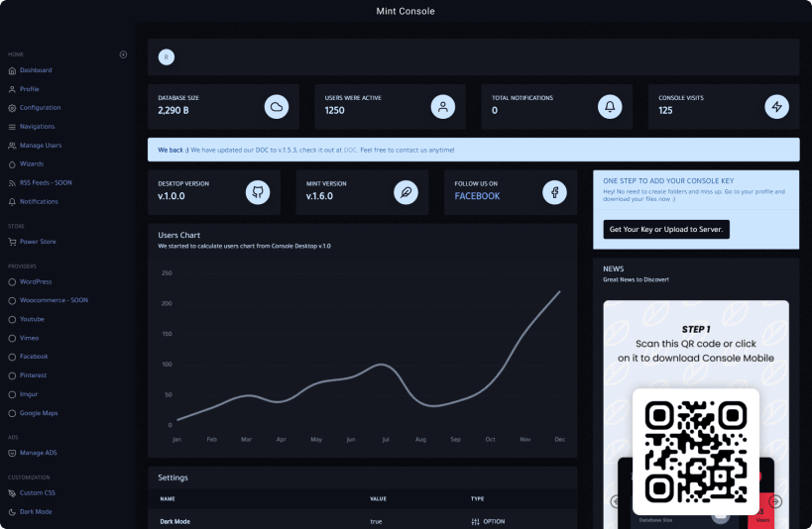Image resolution: width=812 pixels, height=529 pixels.
Task: Go to the next news slide
Action: click(775, 501)
